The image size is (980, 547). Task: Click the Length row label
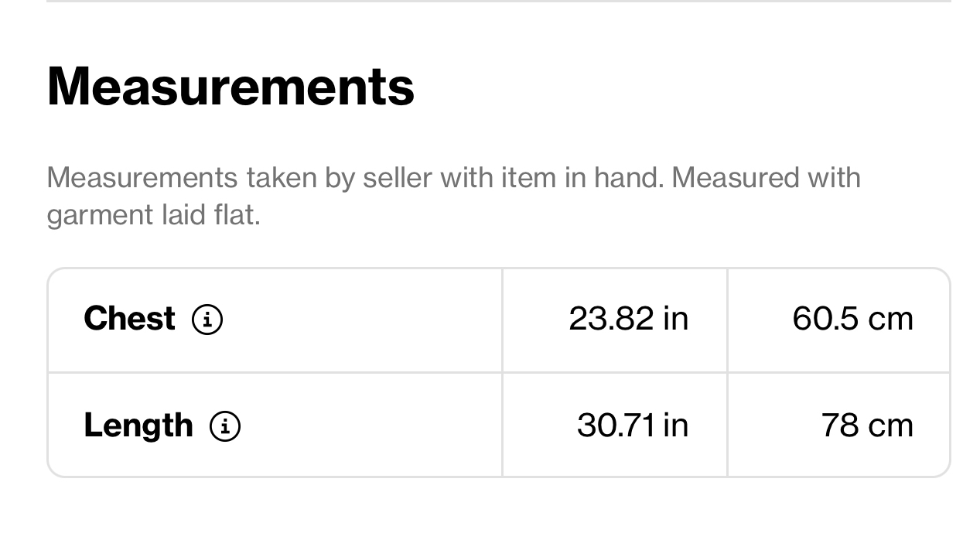point(138,426)
